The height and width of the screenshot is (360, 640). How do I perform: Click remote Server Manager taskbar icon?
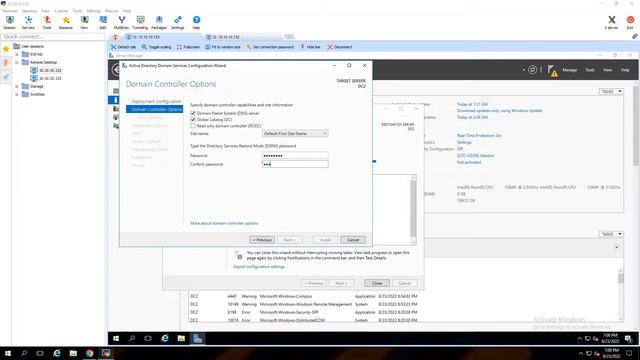[198, 338]
